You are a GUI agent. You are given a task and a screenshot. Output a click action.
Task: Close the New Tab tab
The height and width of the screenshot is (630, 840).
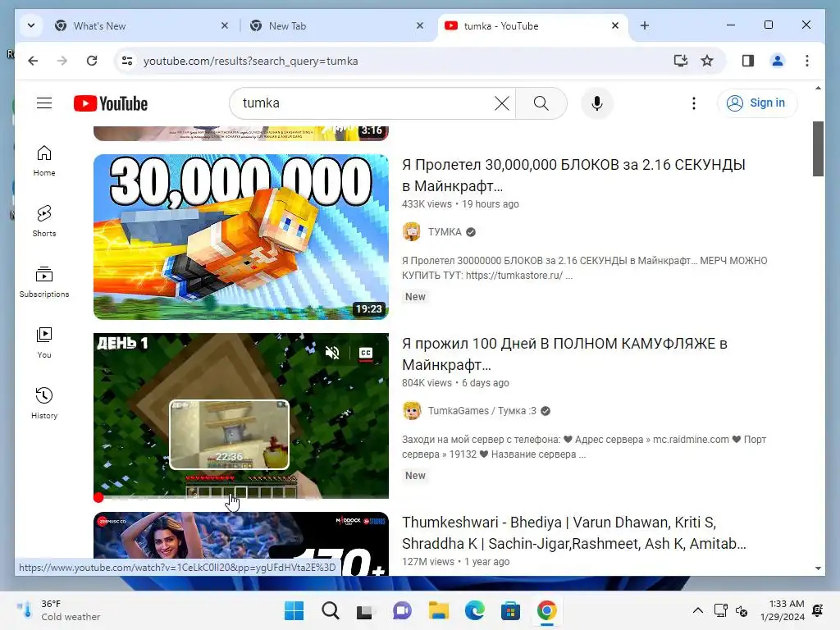coord(420,25)
